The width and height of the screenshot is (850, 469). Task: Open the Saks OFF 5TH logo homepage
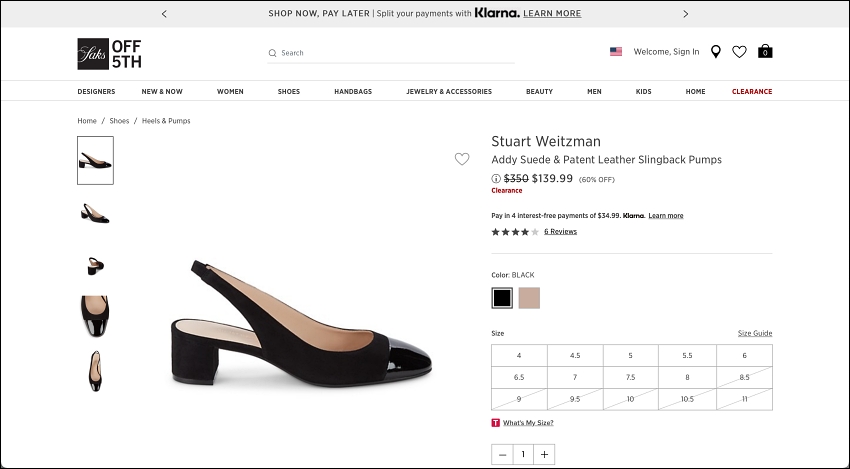point(110,54)
